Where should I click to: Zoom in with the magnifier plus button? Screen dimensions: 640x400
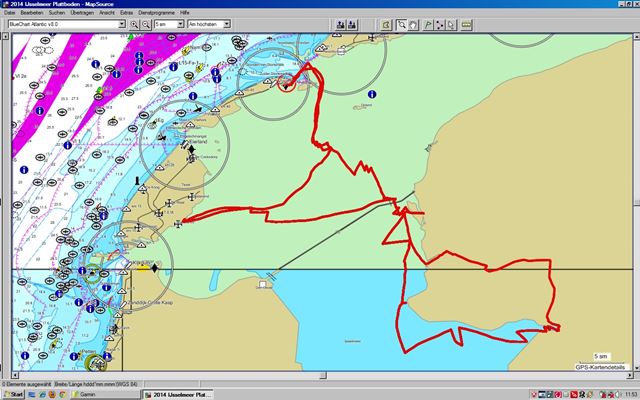click(x=134, y=25)
